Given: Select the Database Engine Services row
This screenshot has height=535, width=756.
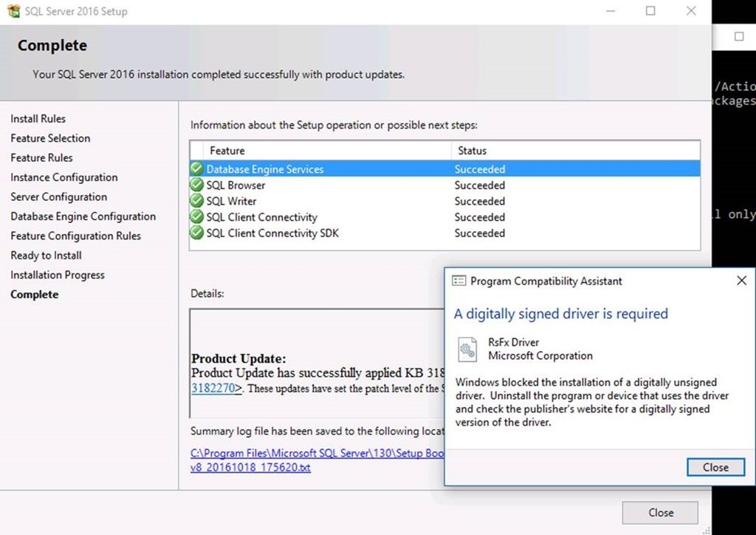Looking at the screenshot, I should pyautogui.click(x=444, y=168).
